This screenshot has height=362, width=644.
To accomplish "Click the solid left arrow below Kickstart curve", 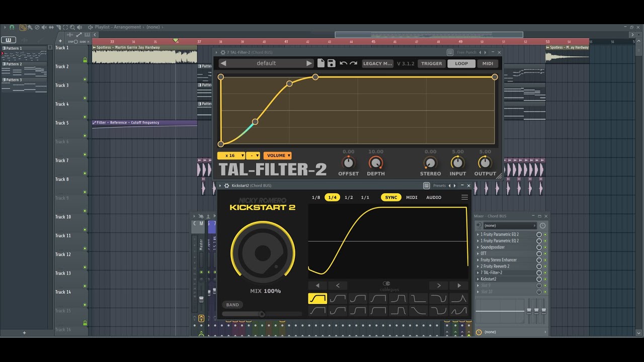I will coord(317,286).
